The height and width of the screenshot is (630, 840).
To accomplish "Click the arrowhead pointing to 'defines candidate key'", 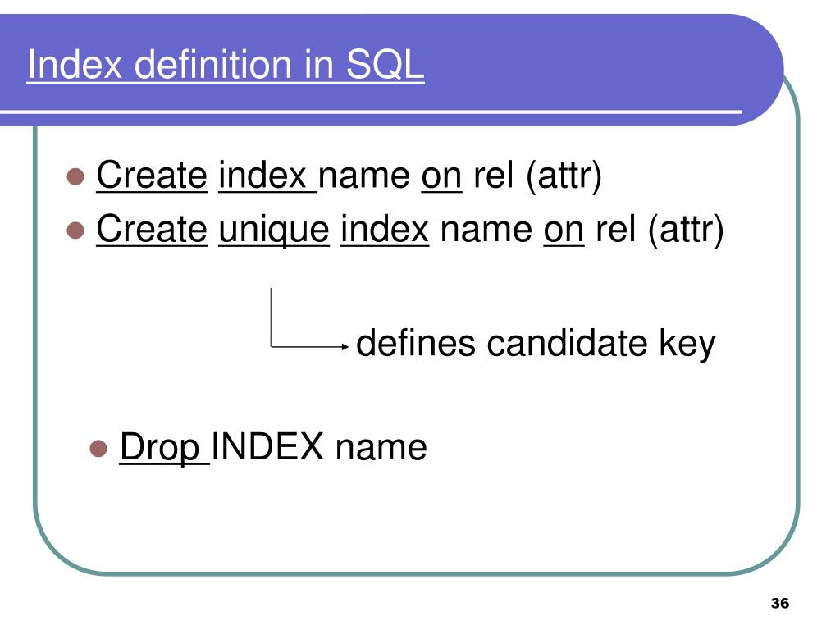I will click(x=345, y=347).
